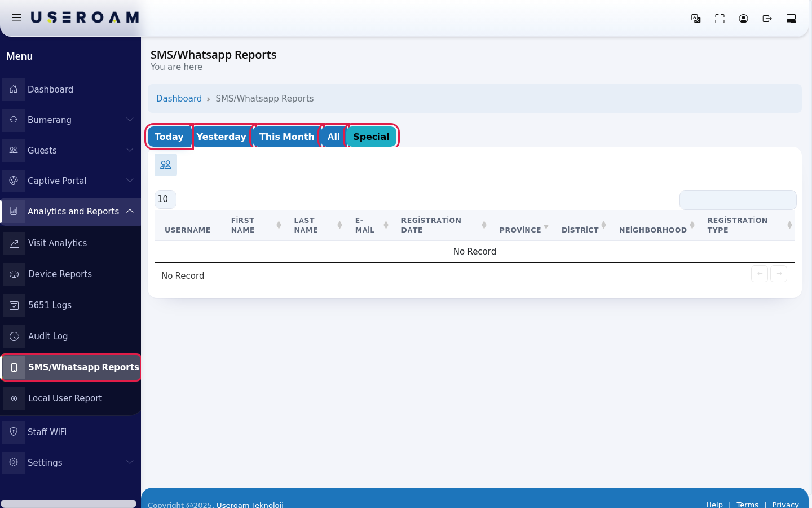The height and width of the screenshot is (508, 812).
Task: Open the rows-per-page dropdown showing 10
Action: [165, 199]
